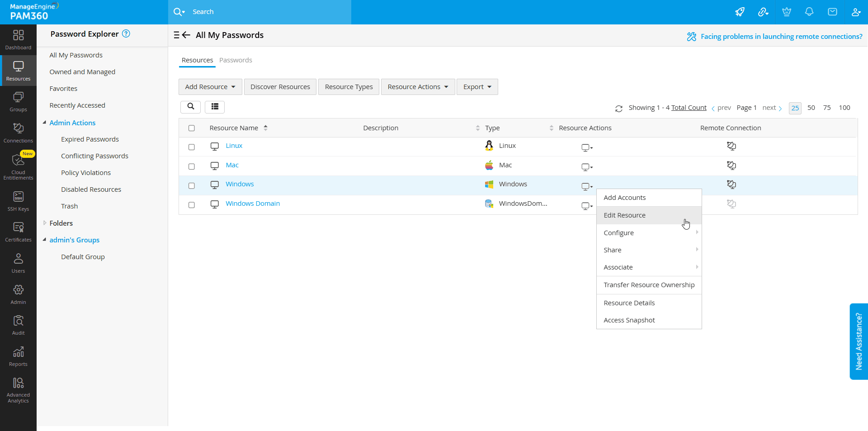The image size is (868, 431).
Task: Open the Associate submenu
Action: tap(649, 267)
